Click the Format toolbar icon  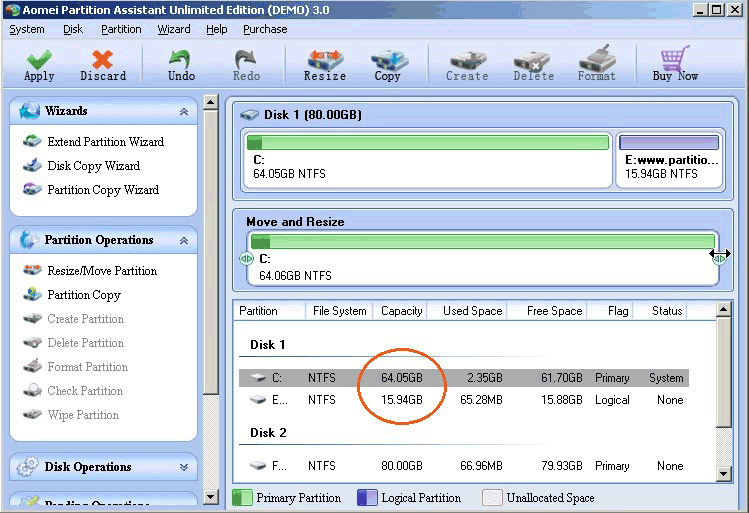(597, 58)
